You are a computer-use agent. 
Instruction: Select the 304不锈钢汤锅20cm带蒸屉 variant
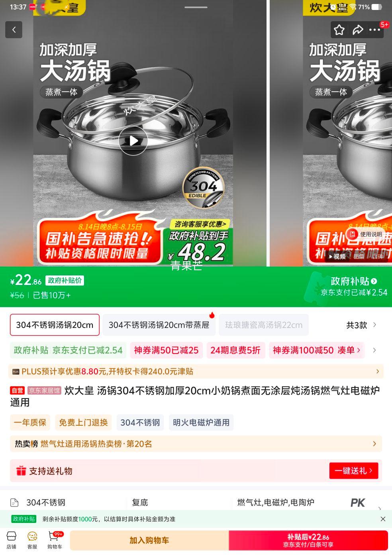[x=159, y=325]
